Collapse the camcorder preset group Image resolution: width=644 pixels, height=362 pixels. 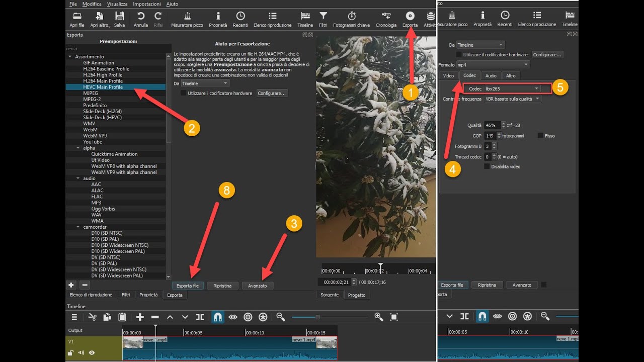[78, 227]
